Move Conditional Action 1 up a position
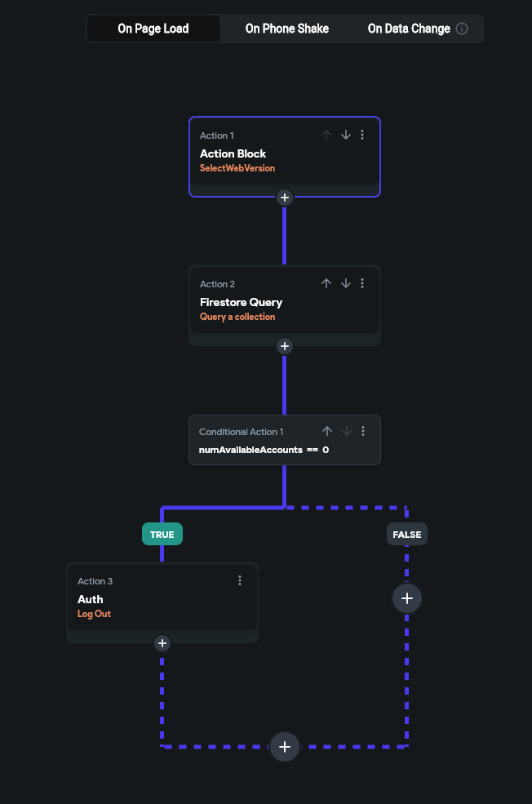The height and width of the screenshot is (804, 532). [x=326, y=431]
